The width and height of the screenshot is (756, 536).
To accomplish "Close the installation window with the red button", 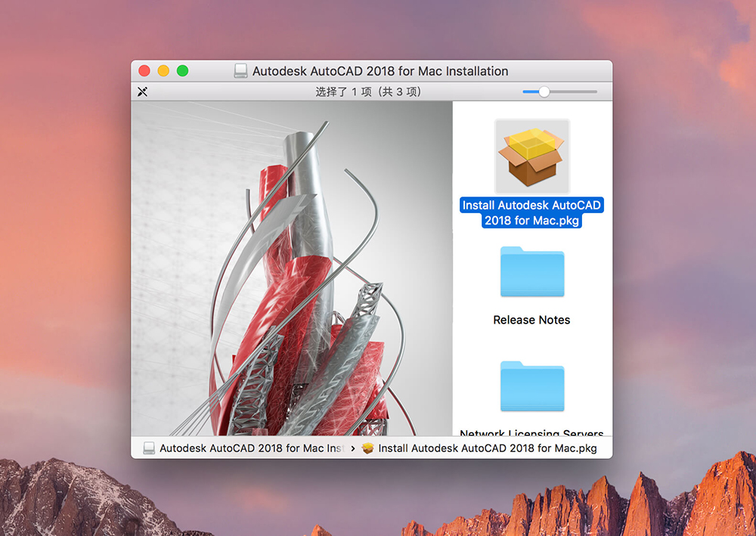I will coord(144,71).
